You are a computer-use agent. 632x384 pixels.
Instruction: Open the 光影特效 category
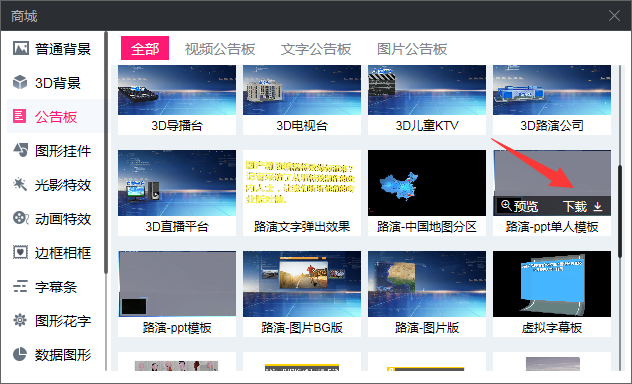click(55, 184)
